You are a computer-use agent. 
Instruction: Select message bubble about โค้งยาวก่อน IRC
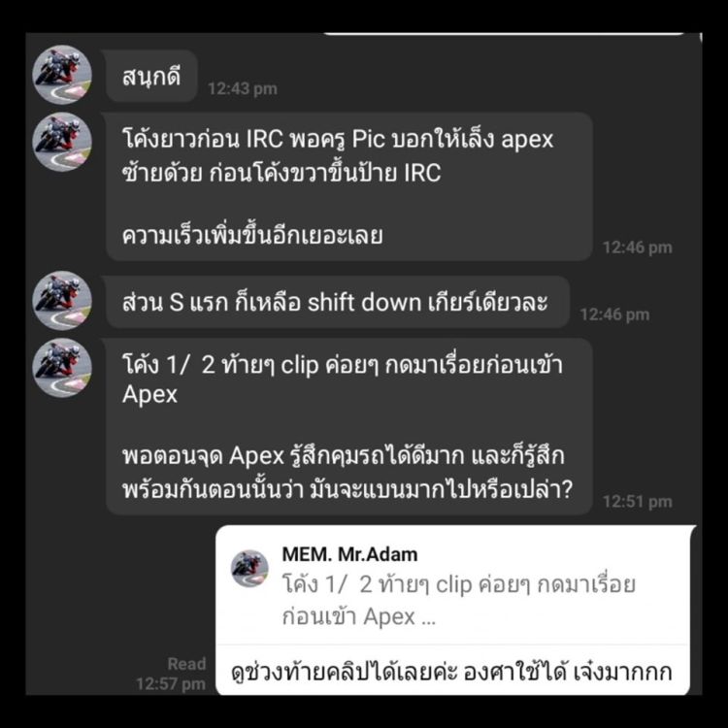349,186
